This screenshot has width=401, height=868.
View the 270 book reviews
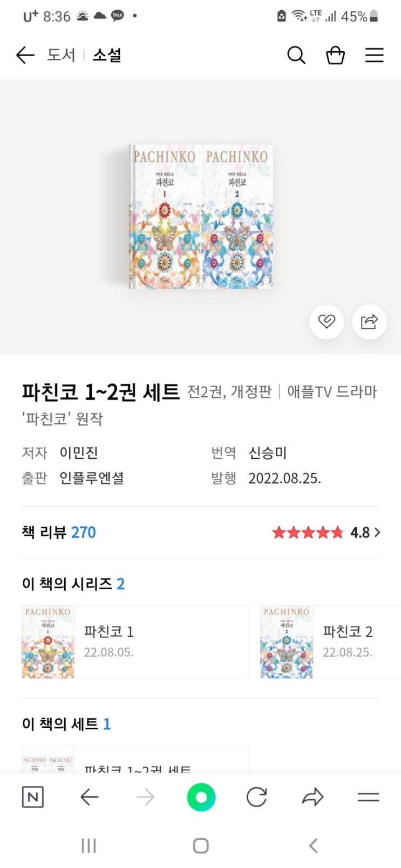[83, 532]
